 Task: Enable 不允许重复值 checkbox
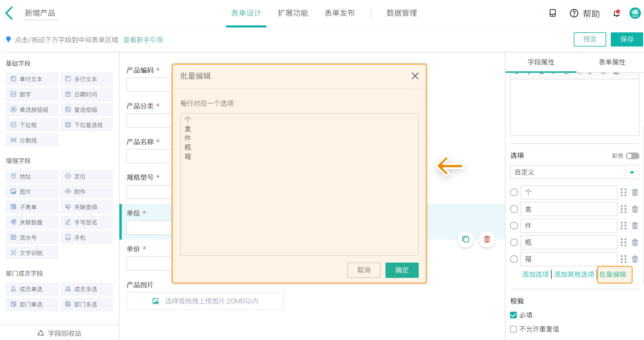point(514,329)
